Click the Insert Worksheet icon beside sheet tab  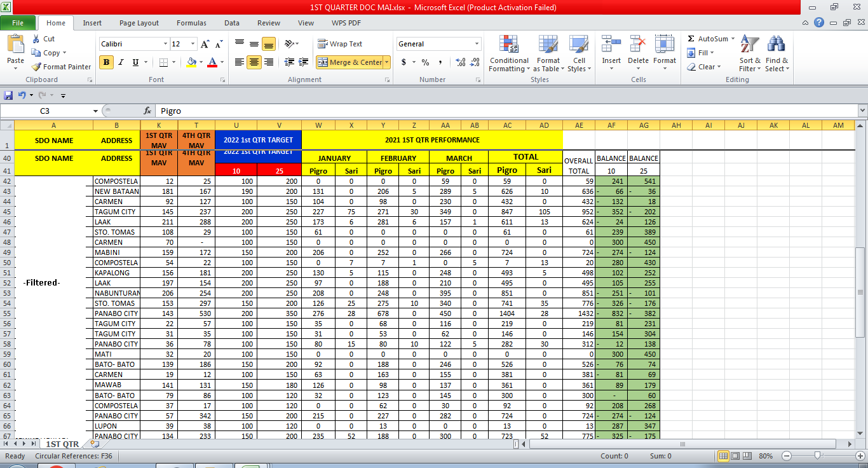point(95,443)
